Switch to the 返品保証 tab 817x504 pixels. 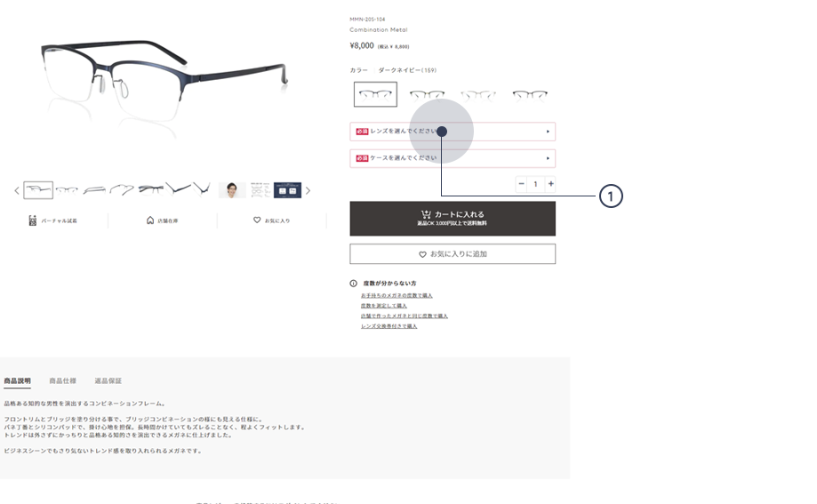coord(108,381)
